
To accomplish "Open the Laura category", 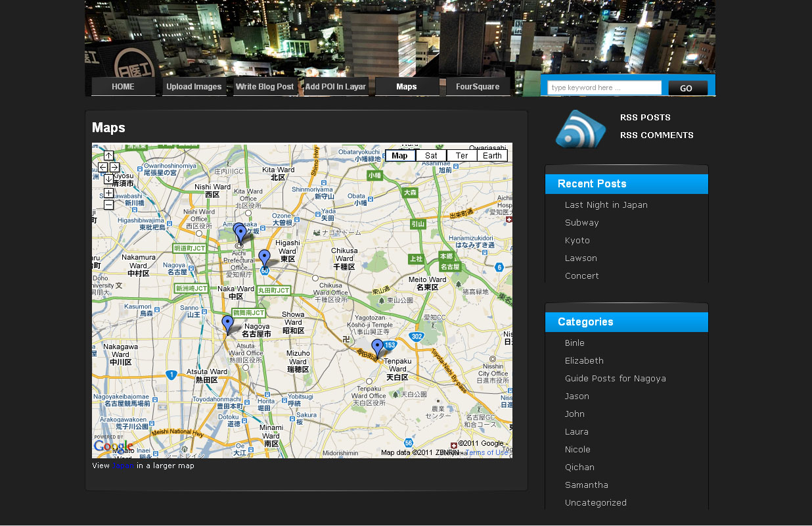I will (577, 432).
